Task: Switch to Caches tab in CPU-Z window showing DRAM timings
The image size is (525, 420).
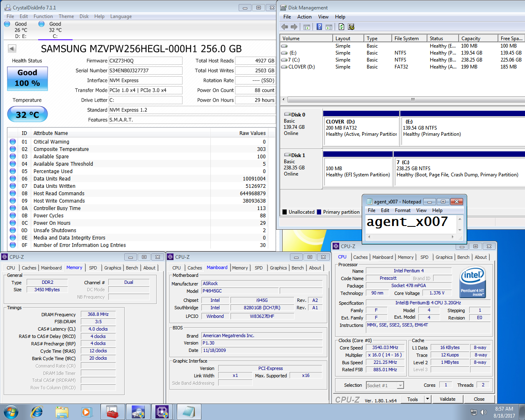Action: coord(29,268)
